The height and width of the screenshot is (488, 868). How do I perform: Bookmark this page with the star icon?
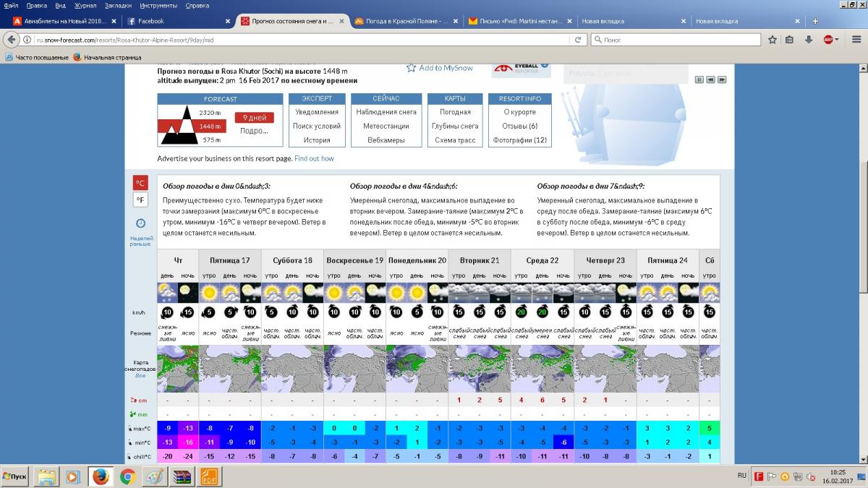[x=773, y=40]
